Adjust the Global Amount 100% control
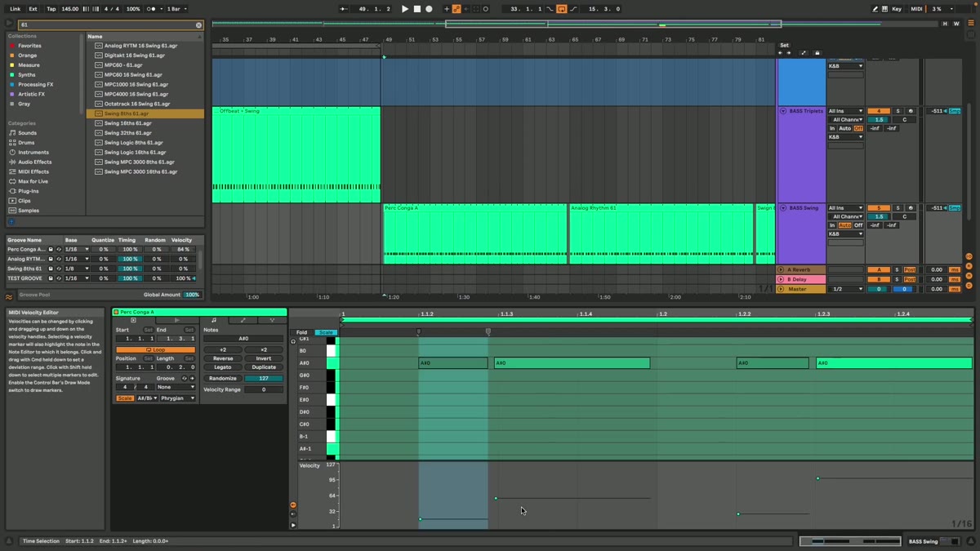 192,295
